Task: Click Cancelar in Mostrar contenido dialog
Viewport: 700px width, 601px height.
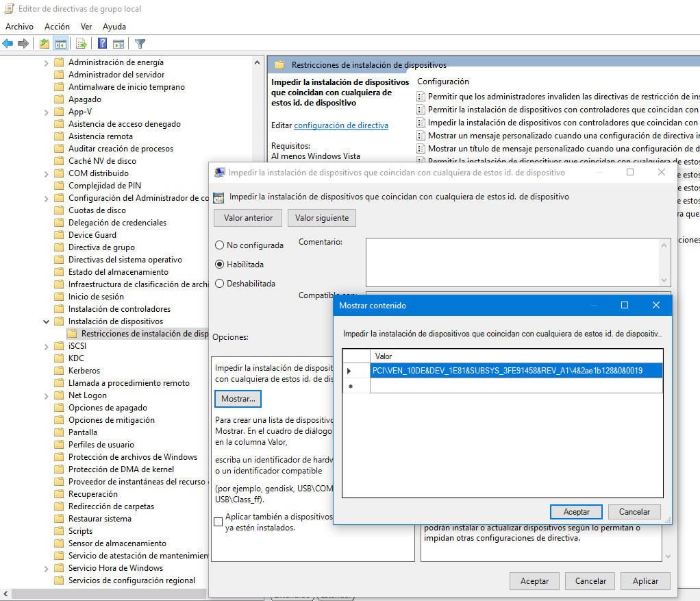Action: click(x=634, y=512)
